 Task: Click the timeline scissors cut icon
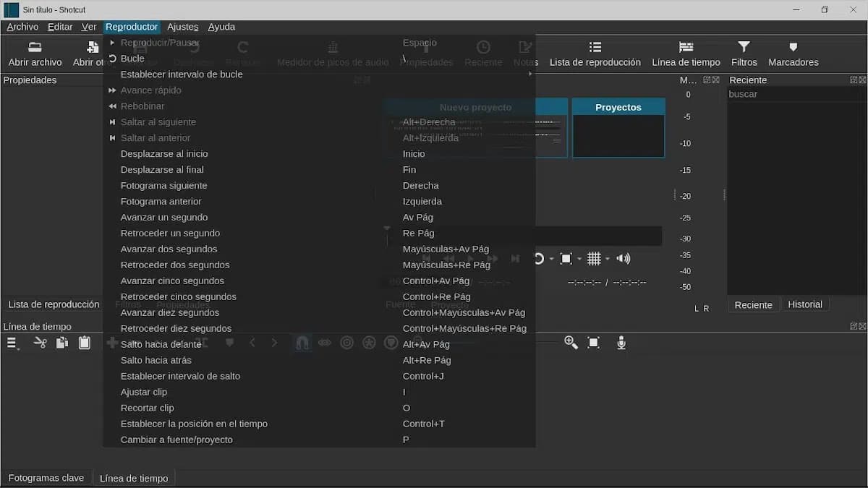click(40, 343)
